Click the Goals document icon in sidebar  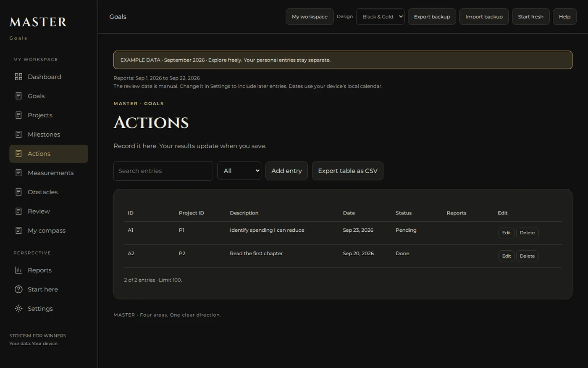point(18,96)
